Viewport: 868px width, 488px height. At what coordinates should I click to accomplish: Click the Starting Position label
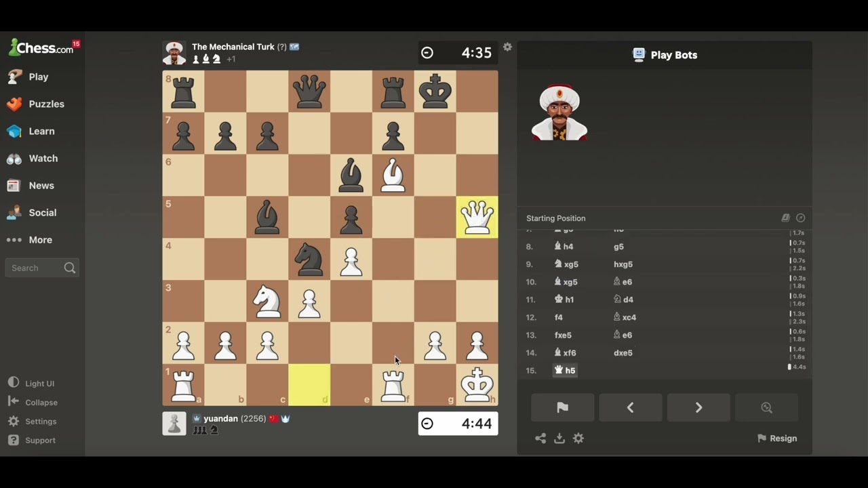(x=555, y=218)
